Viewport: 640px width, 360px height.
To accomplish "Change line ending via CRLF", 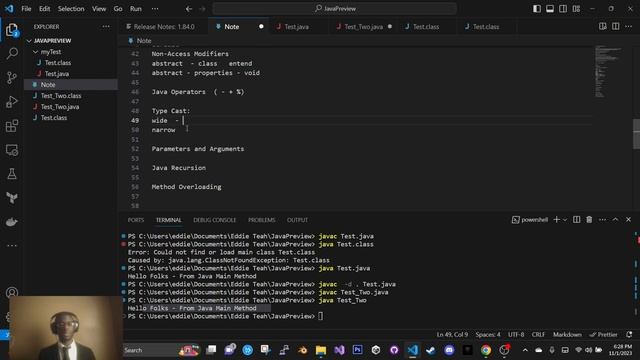I will click(538, 334).
